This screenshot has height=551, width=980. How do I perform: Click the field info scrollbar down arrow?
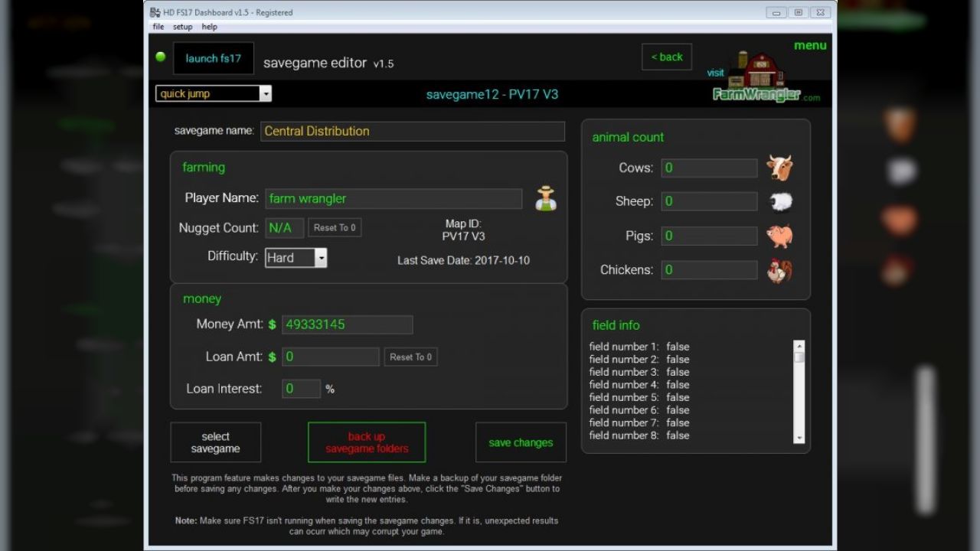[x=799, y=438]
